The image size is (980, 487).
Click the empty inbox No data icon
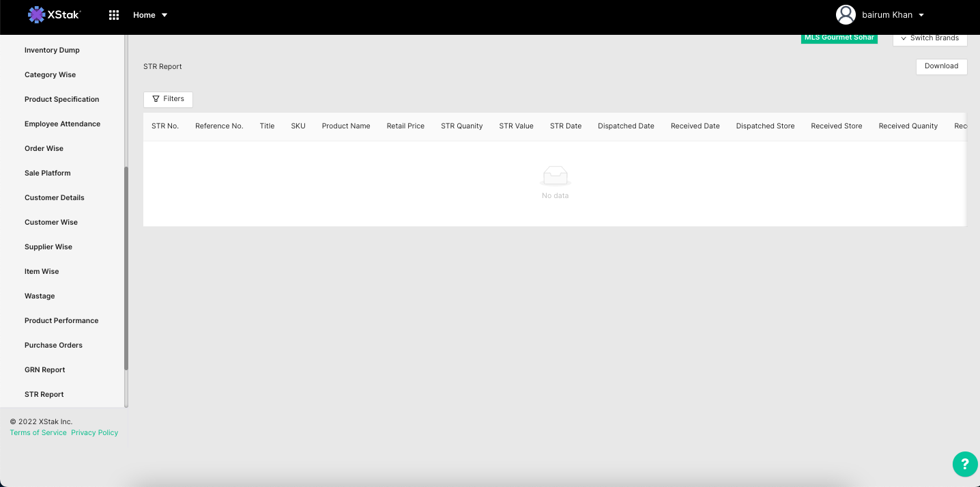pos(555,176)
